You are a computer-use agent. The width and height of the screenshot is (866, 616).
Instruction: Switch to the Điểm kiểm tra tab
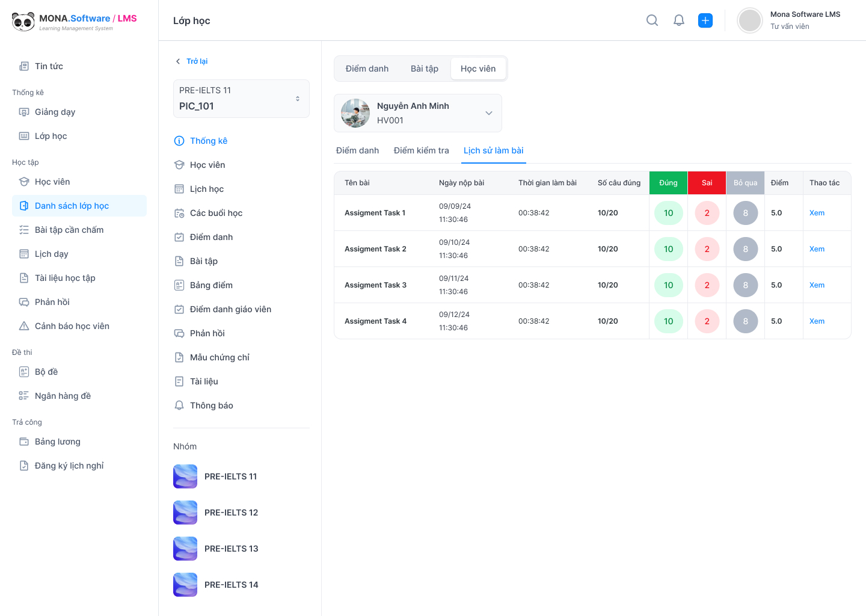pos(421,150)
